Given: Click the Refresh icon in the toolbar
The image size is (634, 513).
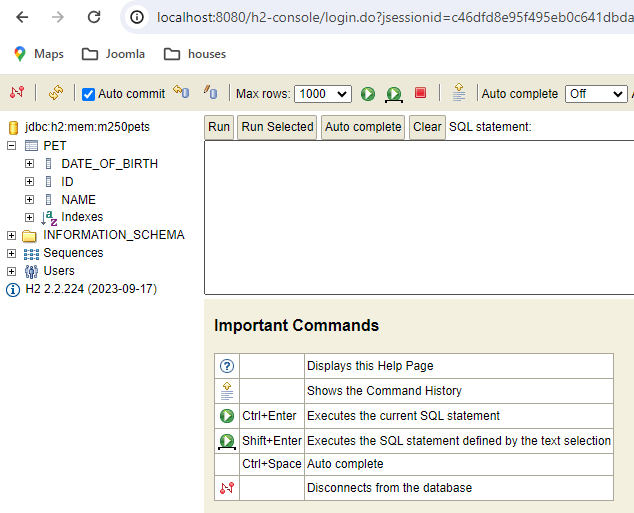Looking at the screenshot, I should pos(56,93).
